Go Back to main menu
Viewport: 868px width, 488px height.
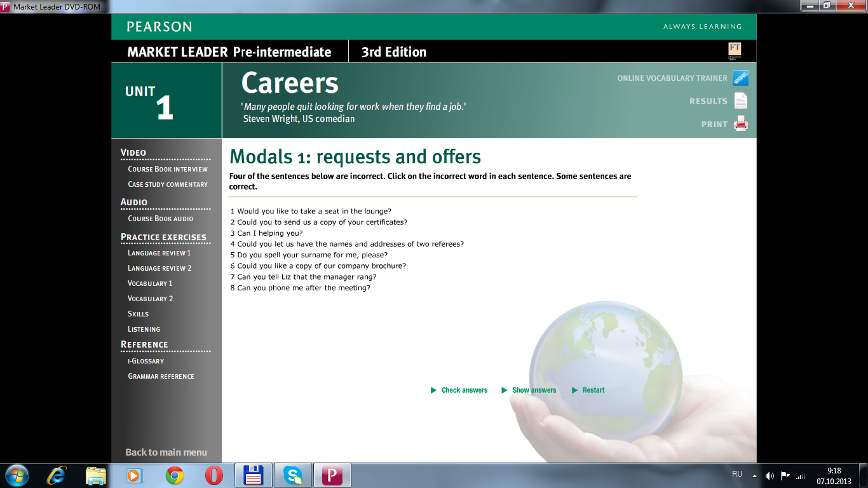click(x=166, y=452)
